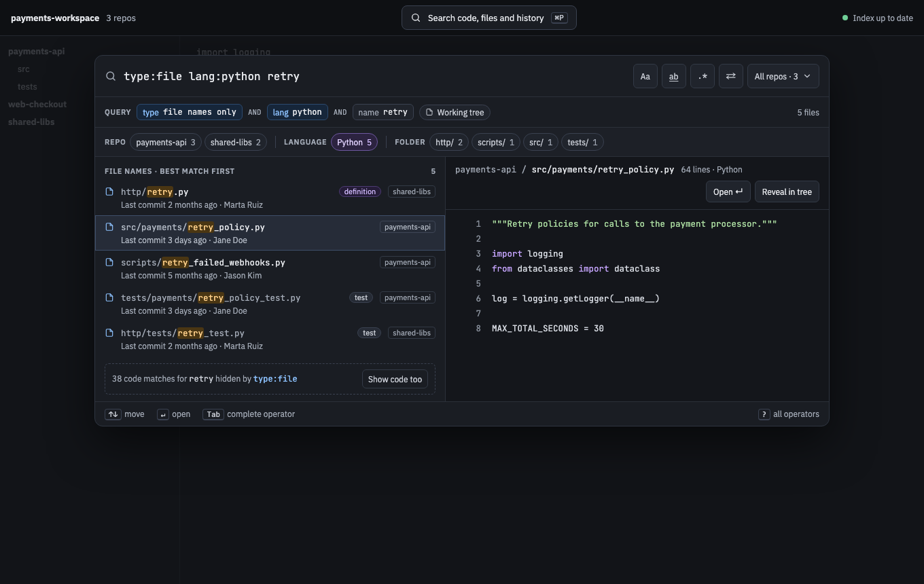The width and height of the screenshot is (924, 584).
Task: Filter by tests/ folder chip
Action: click(582, 142)
